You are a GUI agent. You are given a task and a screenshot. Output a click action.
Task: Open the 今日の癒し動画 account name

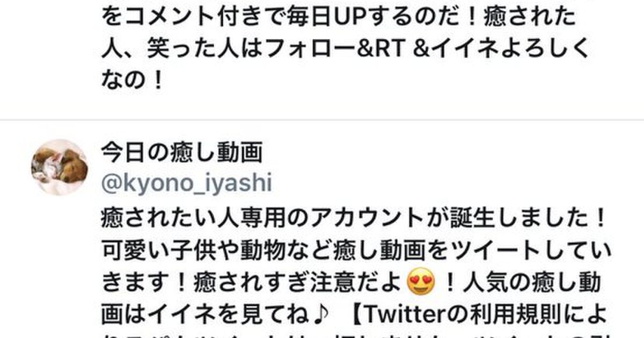(x=182, y=154)
